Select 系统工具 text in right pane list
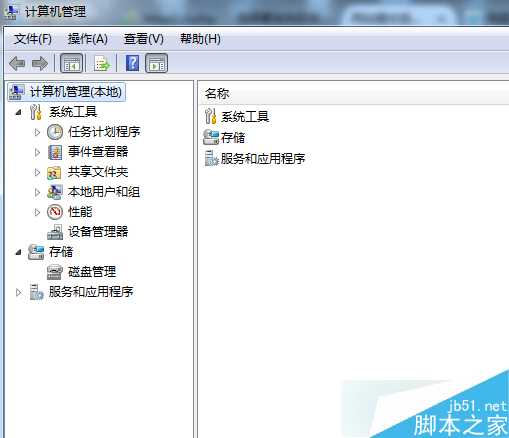This screenshot has width=509, height=438. [x=245, y=117]
